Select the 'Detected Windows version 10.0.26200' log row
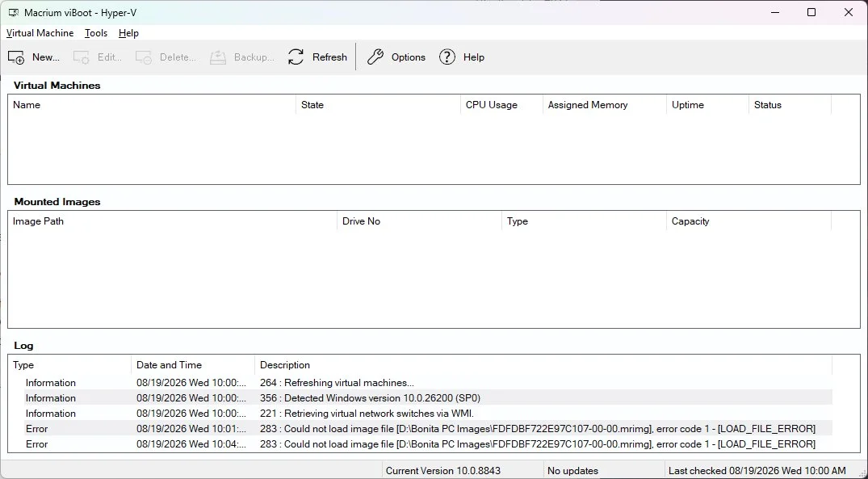The width and height of the screenshot is (868, 479). coord(428,398)
